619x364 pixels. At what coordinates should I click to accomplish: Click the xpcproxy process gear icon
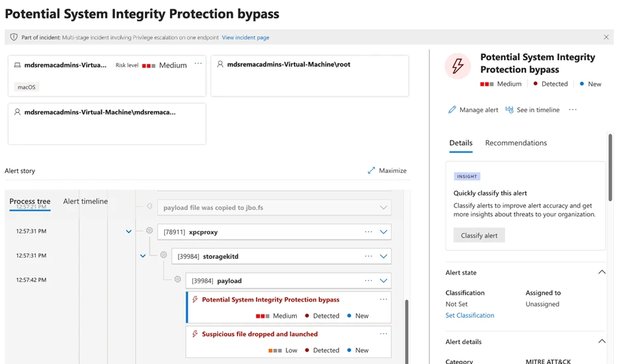coord(149,231)
